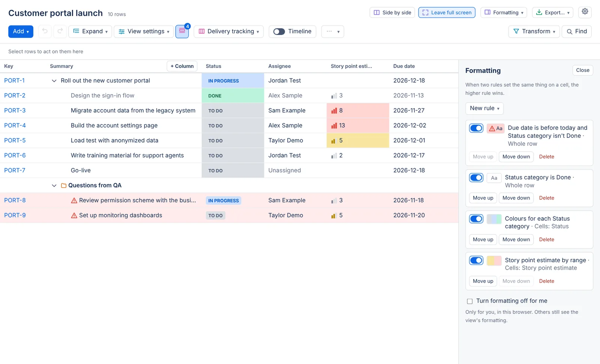Click the redo arrow icon
Screen dimensions: 600x364
click(x=60, y=31)
